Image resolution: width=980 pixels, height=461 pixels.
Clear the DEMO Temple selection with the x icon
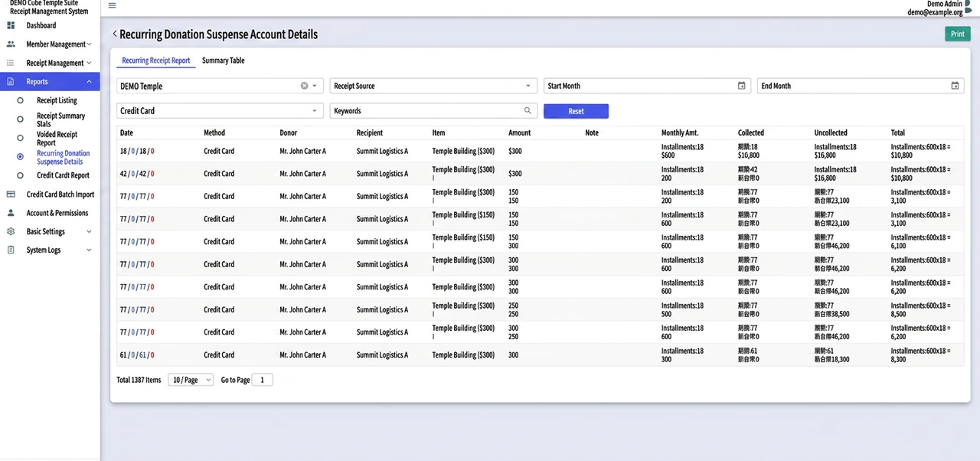(x=304, y=86)
